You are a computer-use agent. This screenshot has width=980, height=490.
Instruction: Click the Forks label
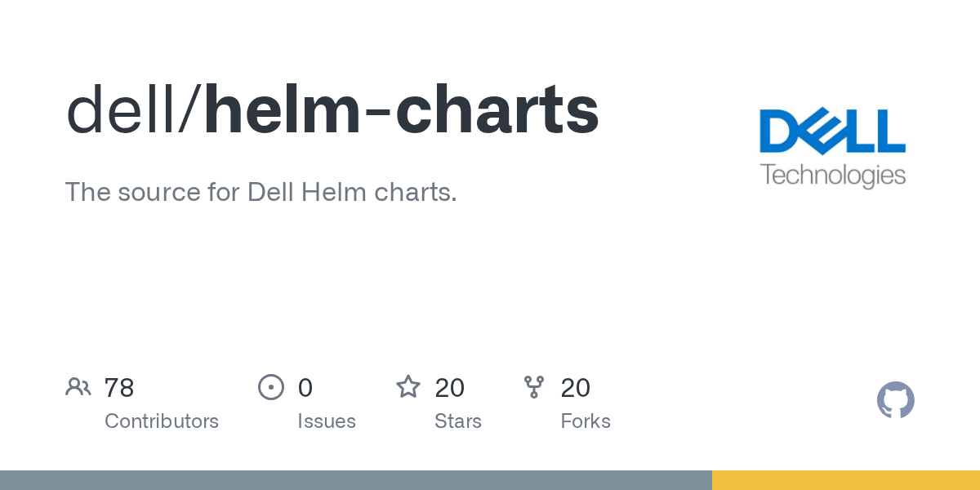click(586, 421)
